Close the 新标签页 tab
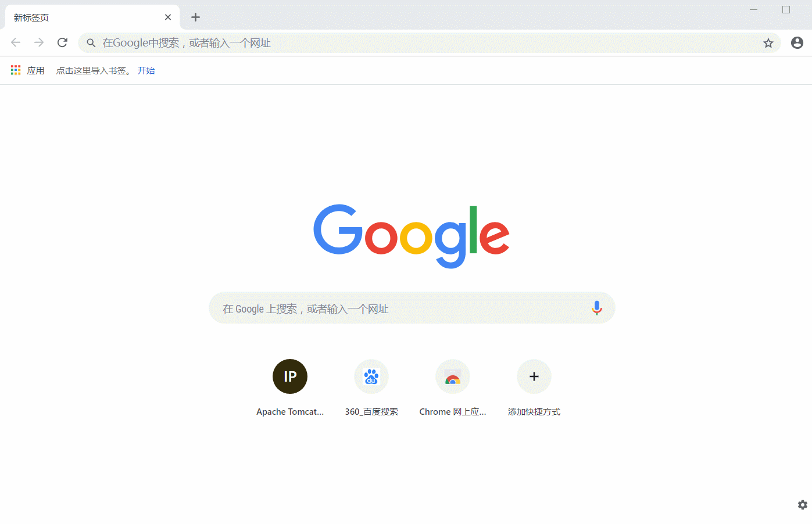 (168, 17)
